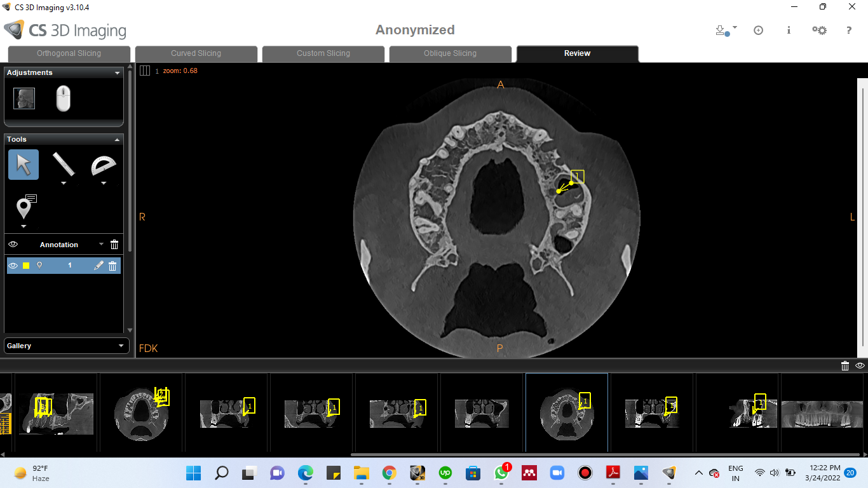Click the yellow color swatch of annotation 1
This screenshot has height=488, width=868.
pyautogui.click(x=26, y=266)
